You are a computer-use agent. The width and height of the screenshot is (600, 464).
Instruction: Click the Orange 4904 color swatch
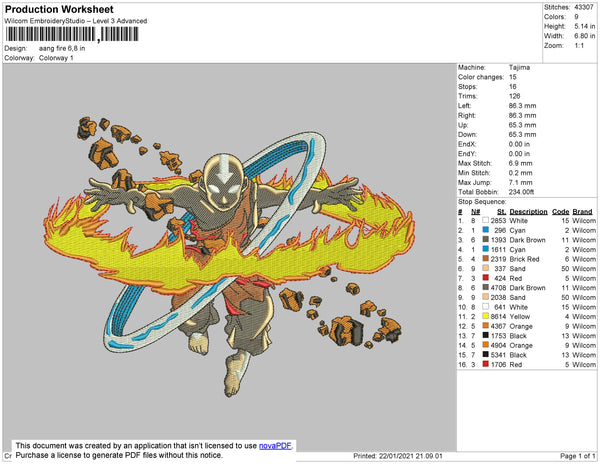(486, 345)
